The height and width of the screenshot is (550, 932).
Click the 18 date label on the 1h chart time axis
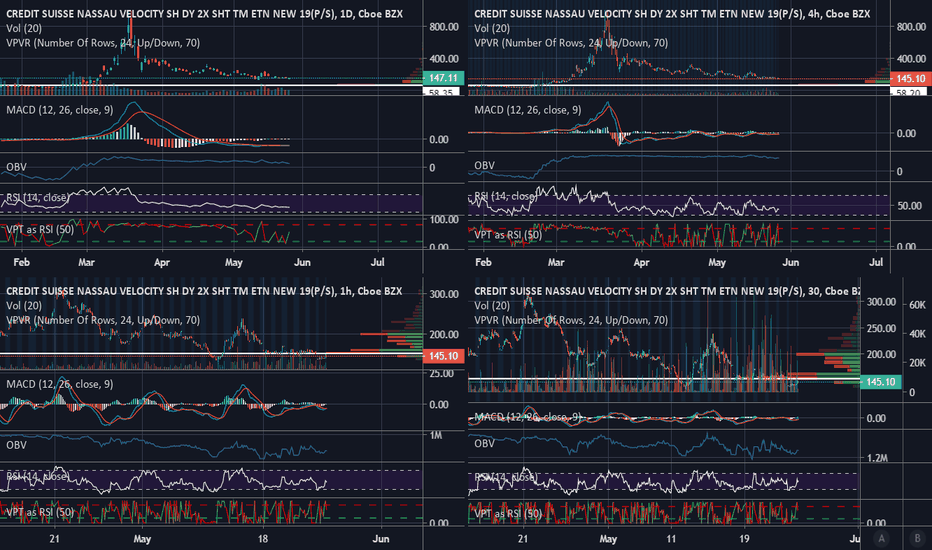(x=263, y=539)
